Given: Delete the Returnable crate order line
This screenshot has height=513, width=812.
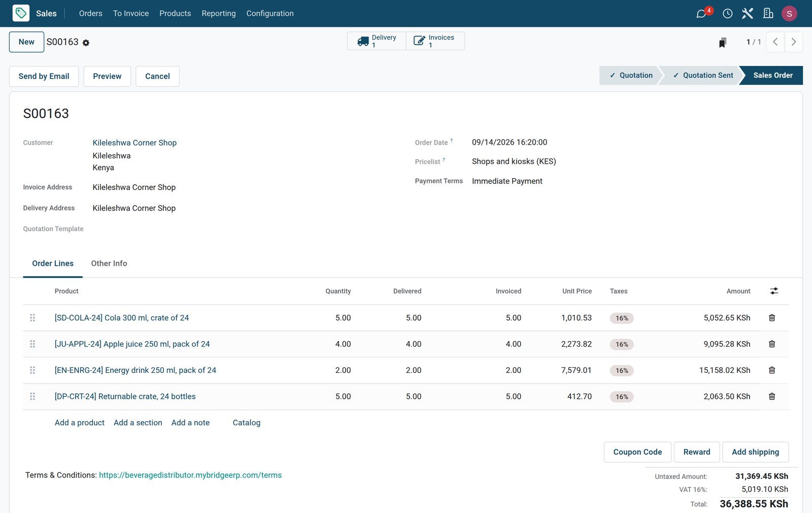Looking at the screenshot, I should tap(772, 396).
